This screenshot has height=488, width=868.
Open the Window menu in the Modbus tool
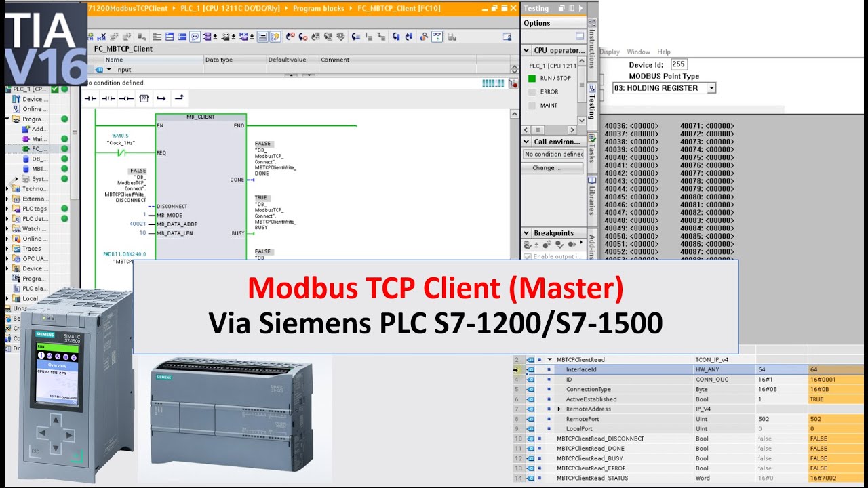click(x=638, y=52)
